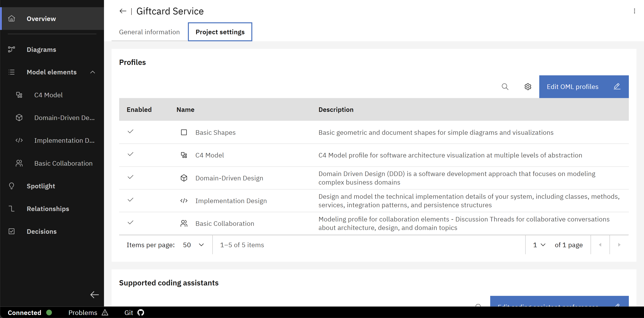Image resolution: width=644 pixels, height=318 pixels.
Task: Click the Edit OML profiles button
Action: click(x=584, y=87)
